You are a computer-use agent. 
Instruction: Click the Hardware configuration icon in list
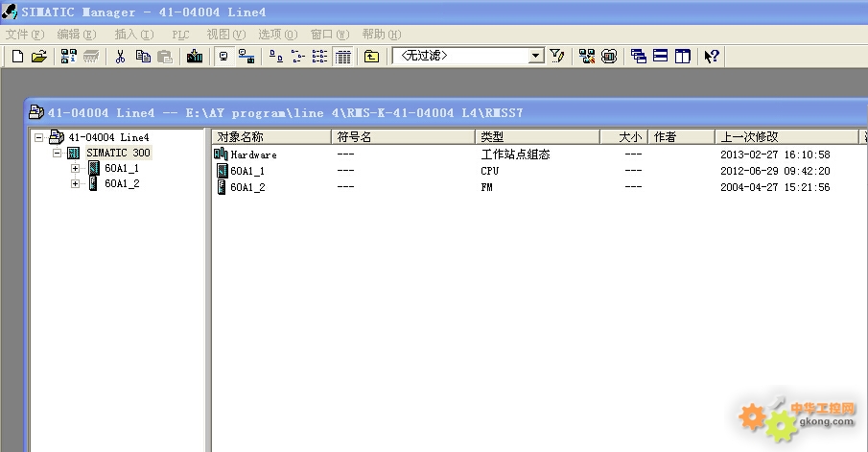coord(221,154)
